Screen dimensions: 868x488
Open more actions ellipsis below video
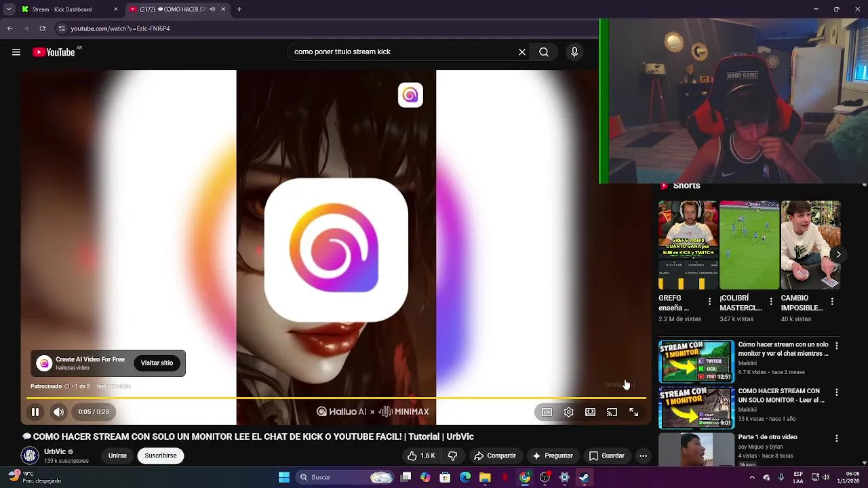[x=644, y=455]
